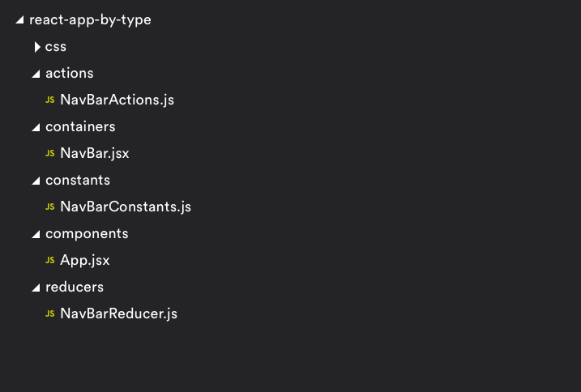Image resolution: width=581 pixels, height=392 pixels.
Task: Click the JS icon beside NavBarActions.js
Action: (x=50, y=100)
